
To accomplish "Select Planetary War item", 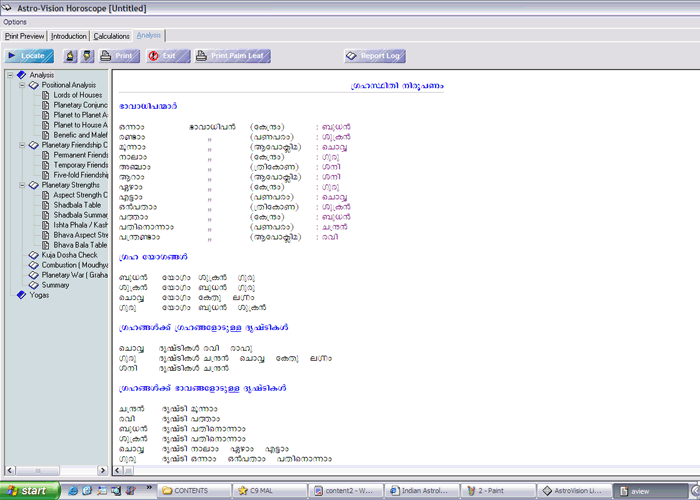I will [75, 275].
